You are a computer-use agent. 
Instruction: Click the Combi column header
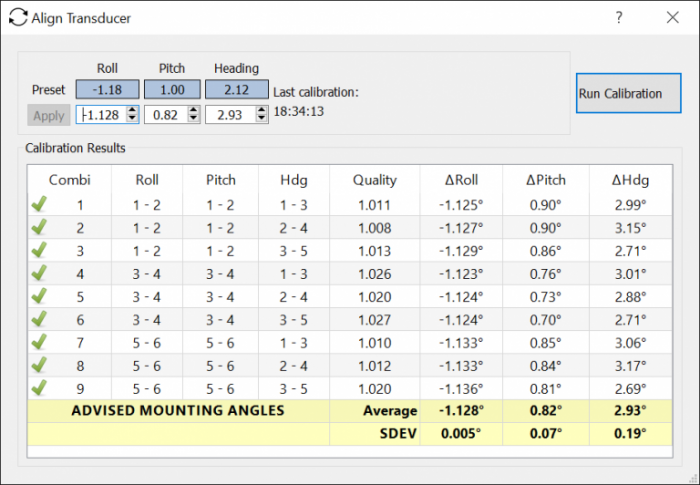pos(70,180)
